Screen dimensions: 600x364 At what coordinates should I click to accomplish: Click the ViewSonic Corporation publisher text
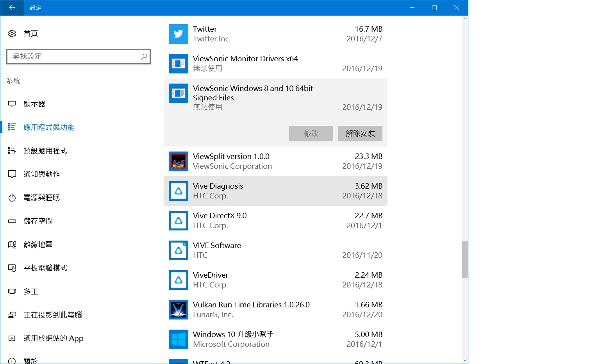pos(232,166)
